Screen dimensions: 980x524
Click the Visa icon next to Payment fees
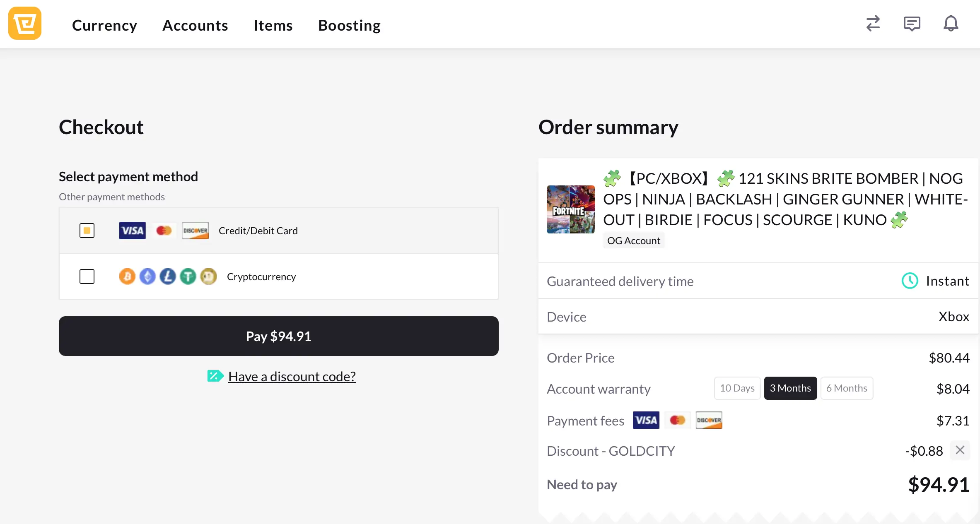coord(646,420)
